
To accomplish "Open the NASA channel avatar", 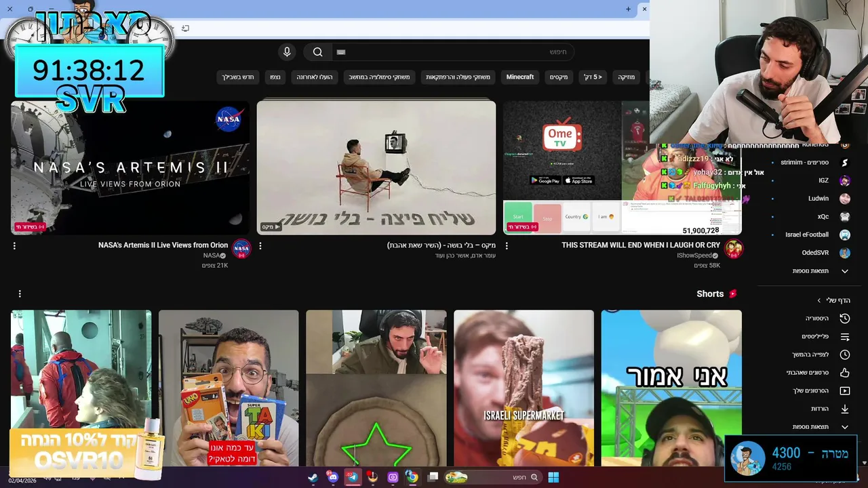I will [241, 249].
